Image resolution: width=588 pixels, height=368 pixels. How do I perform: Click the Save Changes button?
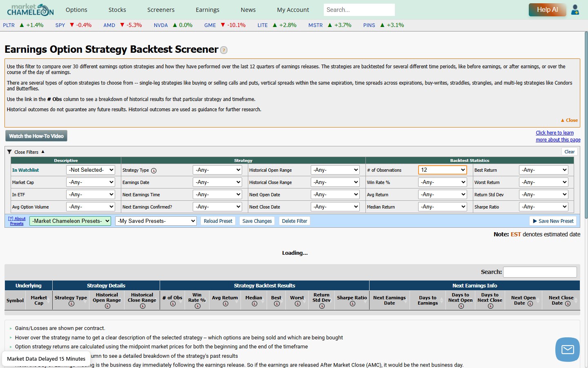(257, 221)
